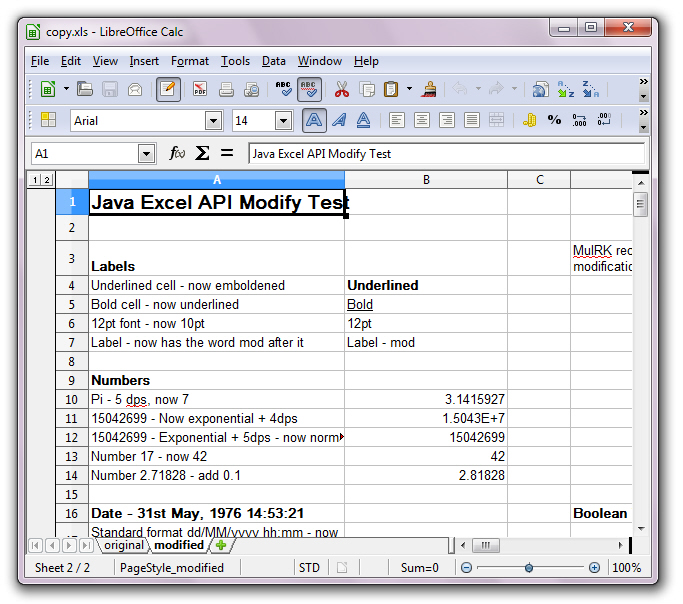Click Zoom Out minus button
Image resolution: width=683 pixels, height=604 pixels.
(x=466, y=567)
